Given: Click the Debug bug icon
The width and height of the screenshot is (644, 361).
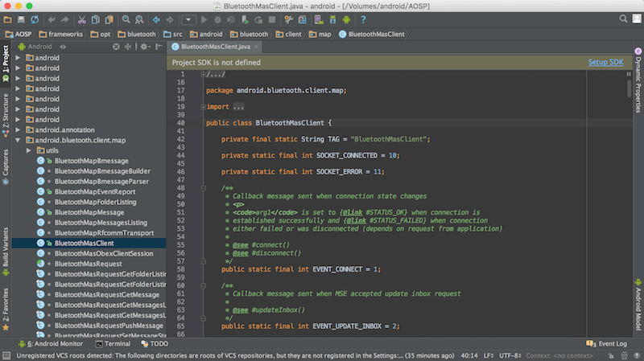Looking at the screenshot, I should (217, 19).
